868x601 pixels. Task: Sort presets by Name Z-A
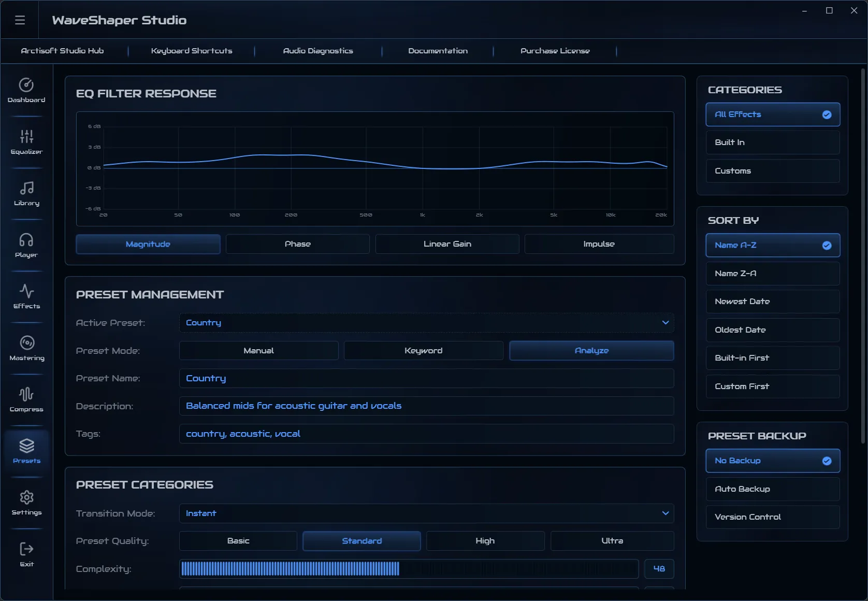pos(773,274)
